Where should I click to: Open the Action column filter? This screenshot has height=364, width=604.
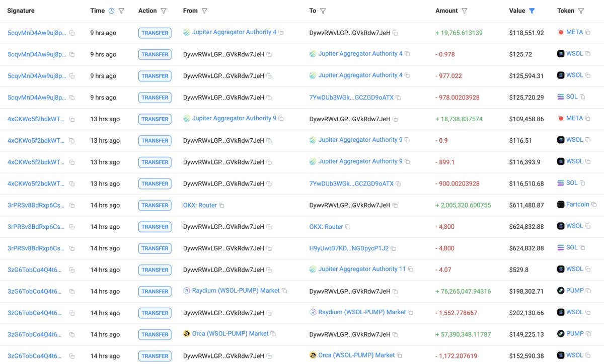click(x=162, y=11)
